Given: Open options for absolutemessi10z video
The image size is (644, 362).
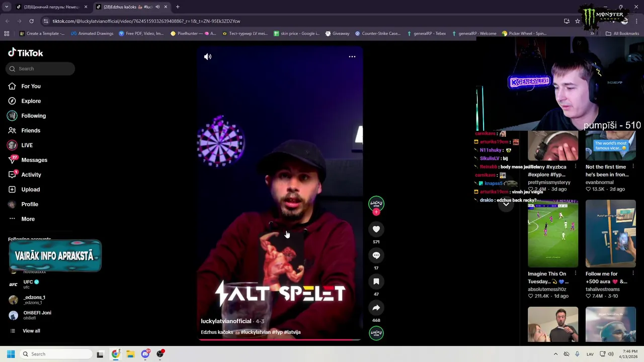Looking at the screenshot, I should tap(576, 274).
